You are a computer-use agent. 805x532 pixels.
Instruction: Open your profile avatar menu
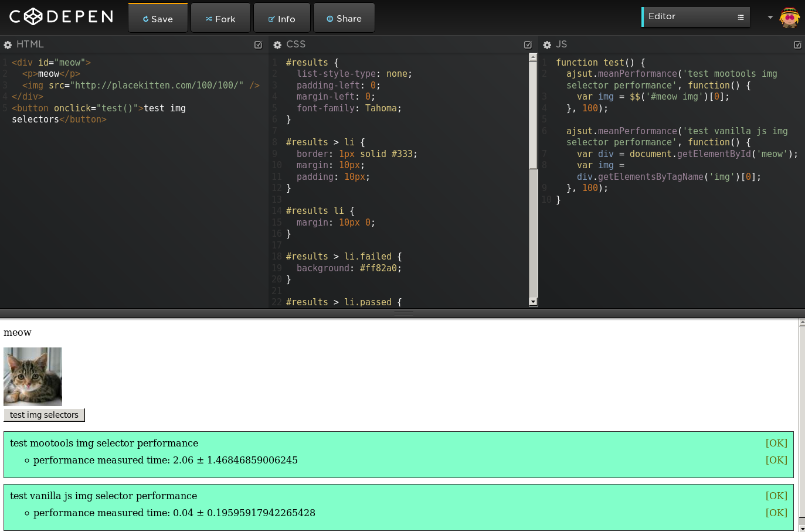pyautogui.click(x=790, y=18)
